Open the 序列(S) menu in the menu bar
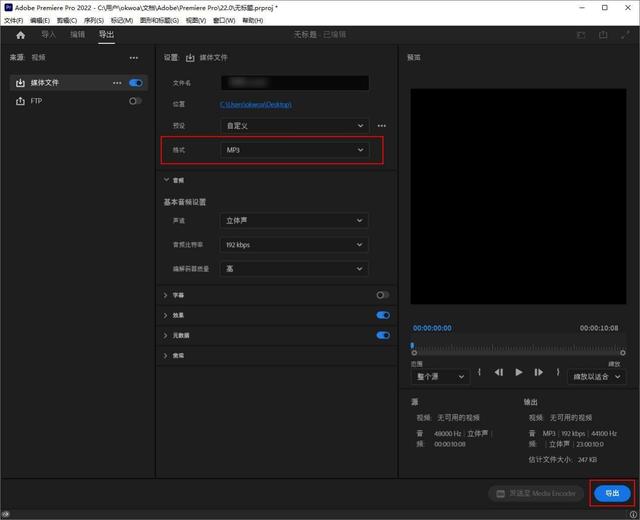The width and height of the screenshot is (640, 520). (x=93, y=20)
